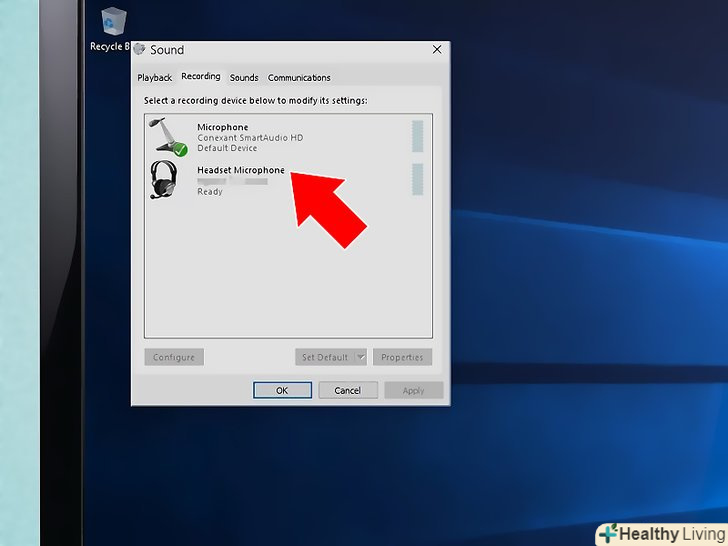Click the Recycle Bin label text
This screenshot has width=728, height=546.
point(110,46)
